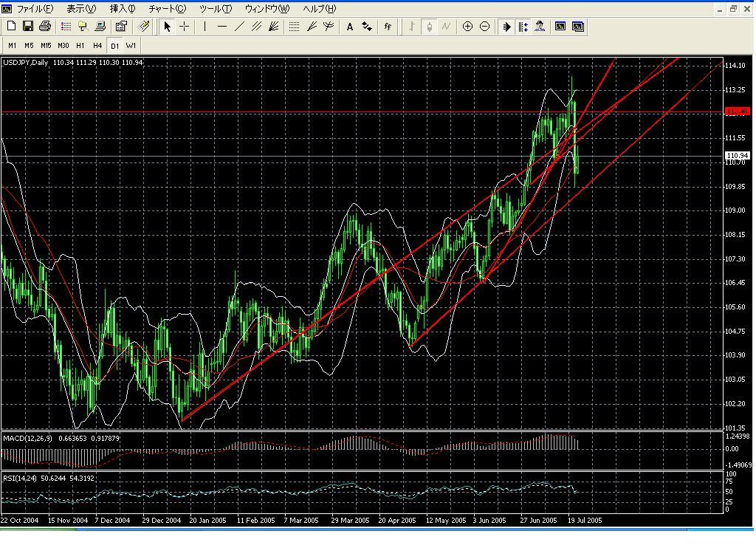756x548 pixels.
Task: Open the arrow symbols dropdown
Action: click(366, 26)
